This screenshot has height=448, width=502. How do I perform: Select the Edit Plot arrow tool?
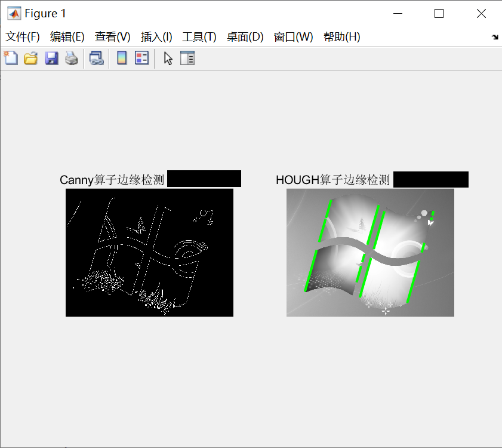(x=168, y=59)
